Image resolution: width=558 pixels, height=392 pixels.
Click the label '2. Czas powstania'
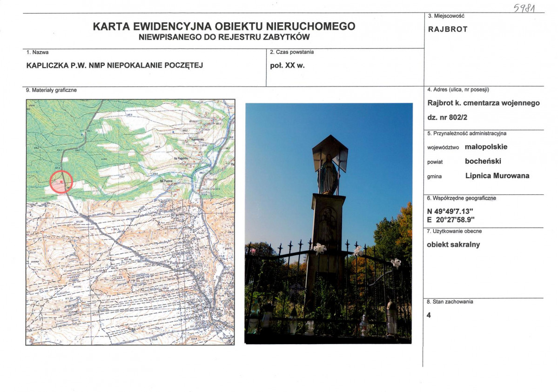292,52
